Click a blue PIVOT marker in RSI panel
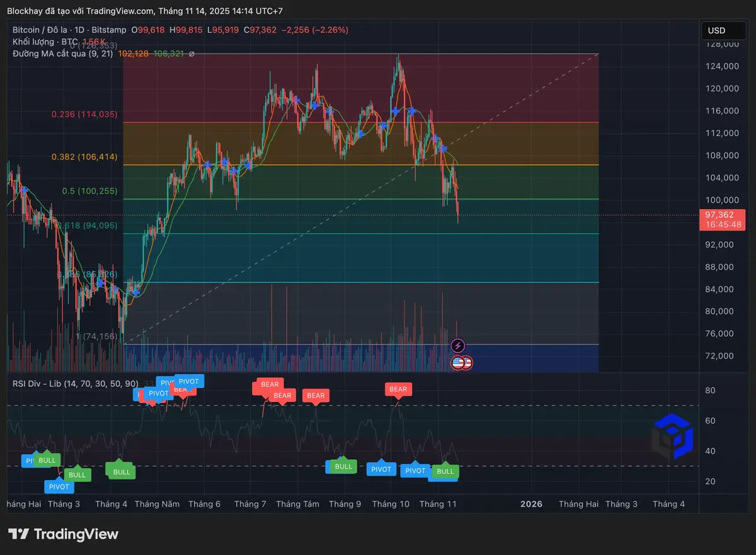 coord(381,469)
